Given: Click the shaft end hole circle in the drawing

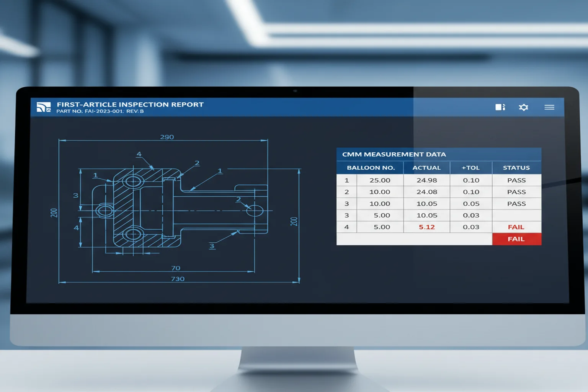Looking at the screenshot, I should [x=255, y=210].
